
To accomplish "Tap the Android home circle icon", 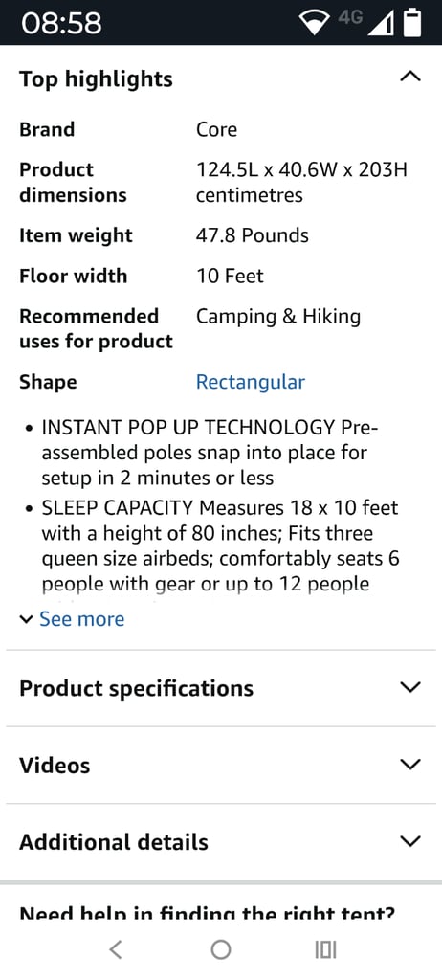I will (x=221, y=950).
